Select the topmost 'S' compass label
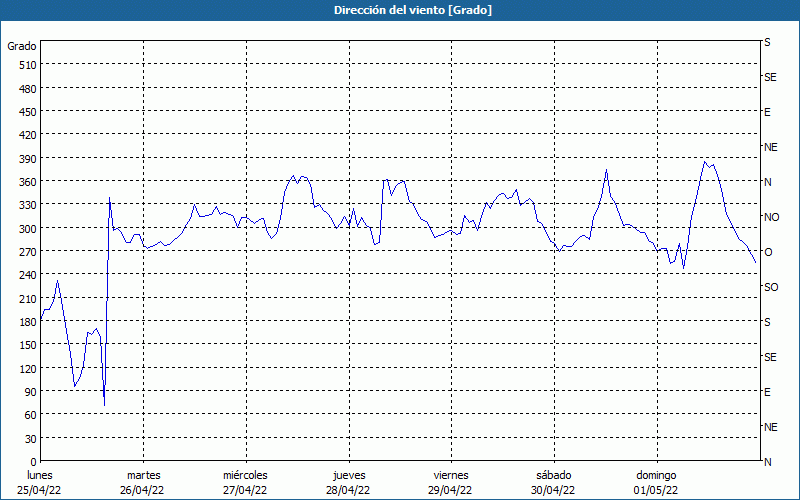 767,42
